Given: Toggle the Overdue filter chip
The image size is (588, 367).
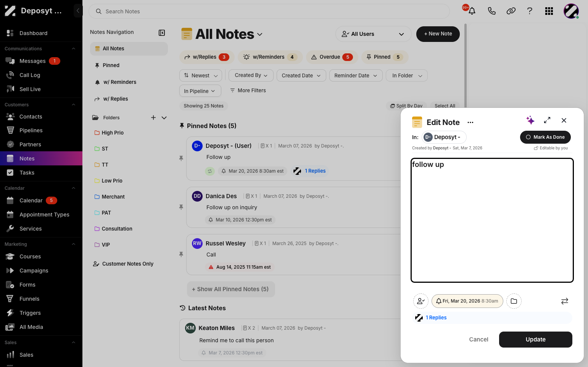Looking at the screenshot, I should tap(332, 57).
